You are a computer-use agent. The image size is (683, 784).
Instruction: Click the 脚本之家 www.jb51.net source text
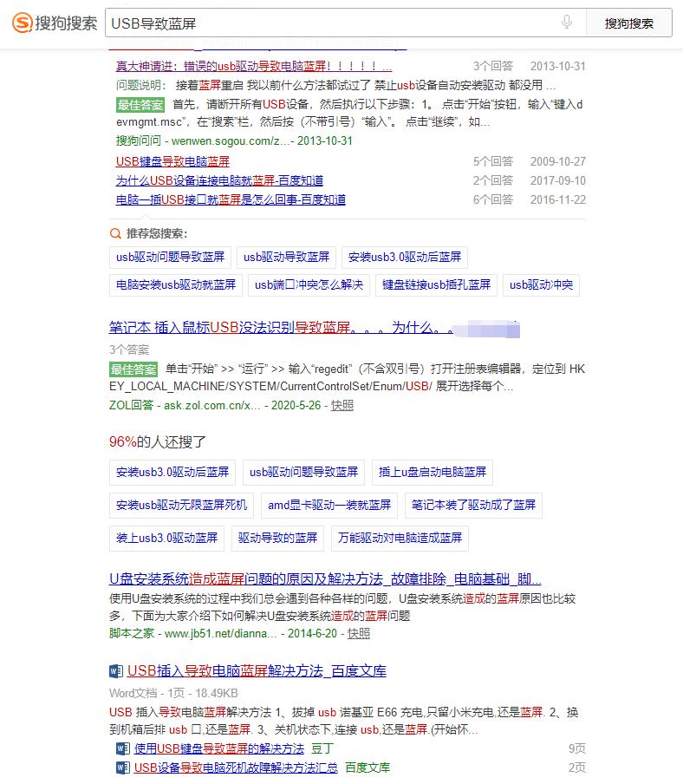(193, 633)
